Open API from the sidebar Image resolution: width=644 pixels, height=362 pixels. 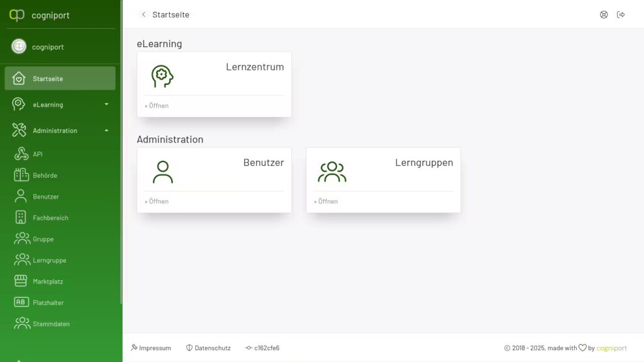pyautogui.click(x=38, y=154)
